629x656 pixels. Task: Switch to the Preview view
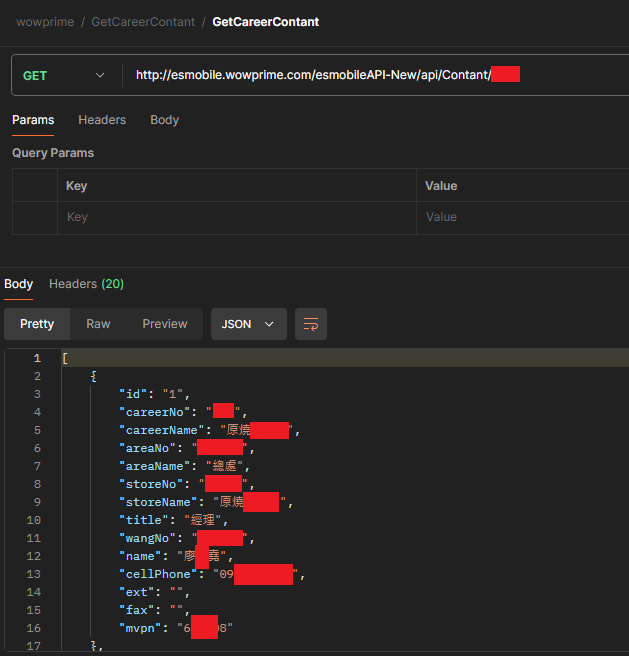pyautogui.click(x=165, y=324)
